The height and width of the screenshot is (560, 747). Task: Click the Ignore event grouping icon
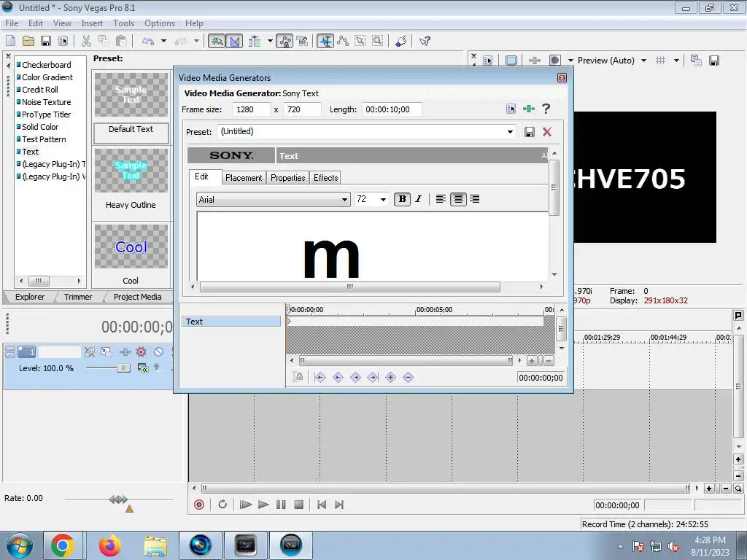[x=303, y=41]
